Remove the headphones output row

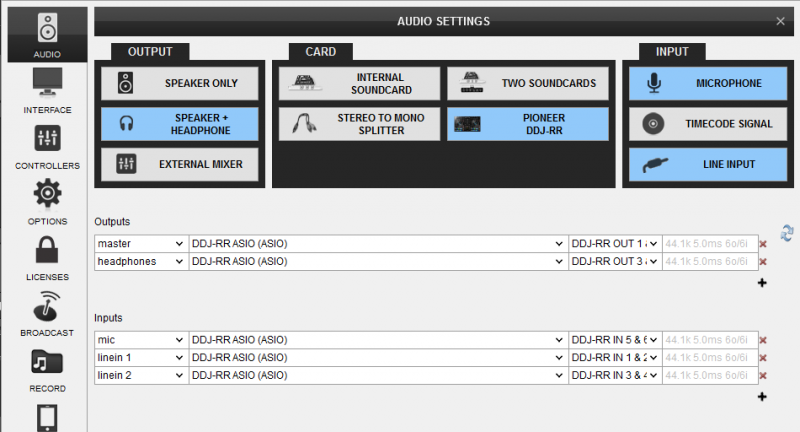click(x=764, y=262)
